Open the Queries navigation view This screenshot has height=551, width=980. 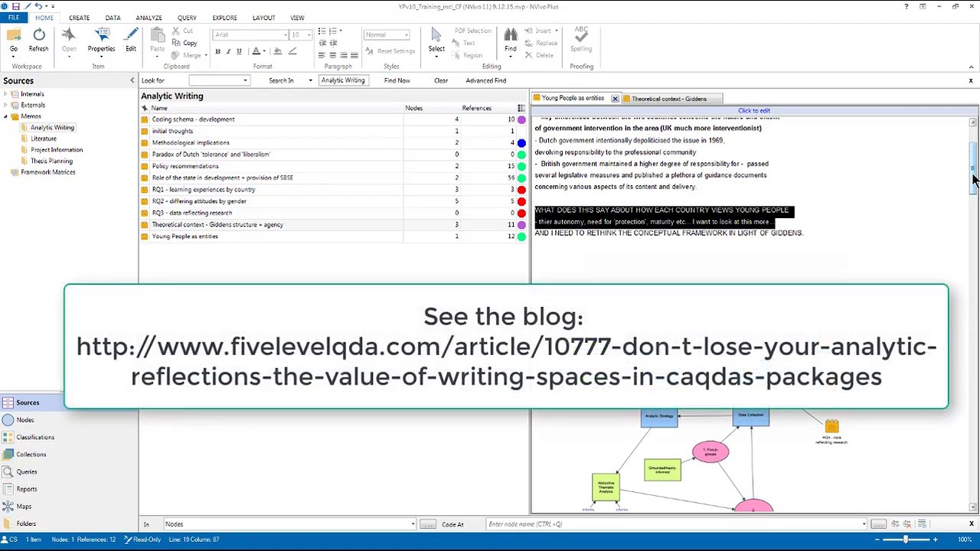(x=27, y=471)
